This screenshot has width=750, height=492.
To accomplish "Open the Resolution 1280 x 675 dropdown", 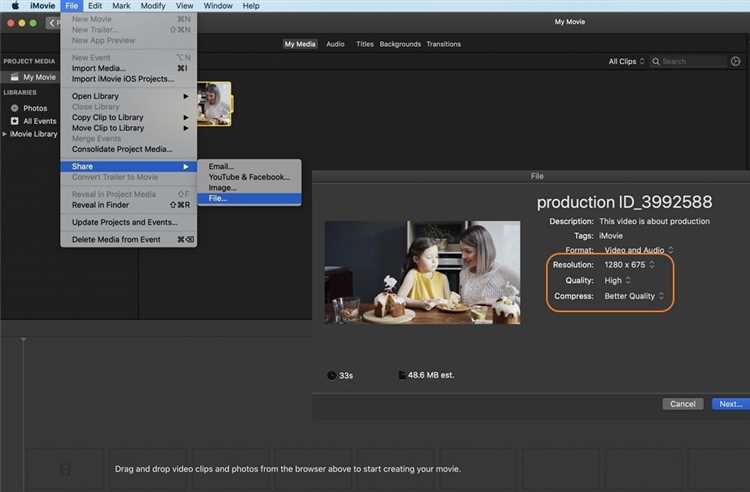I will [x=629, y=264].
